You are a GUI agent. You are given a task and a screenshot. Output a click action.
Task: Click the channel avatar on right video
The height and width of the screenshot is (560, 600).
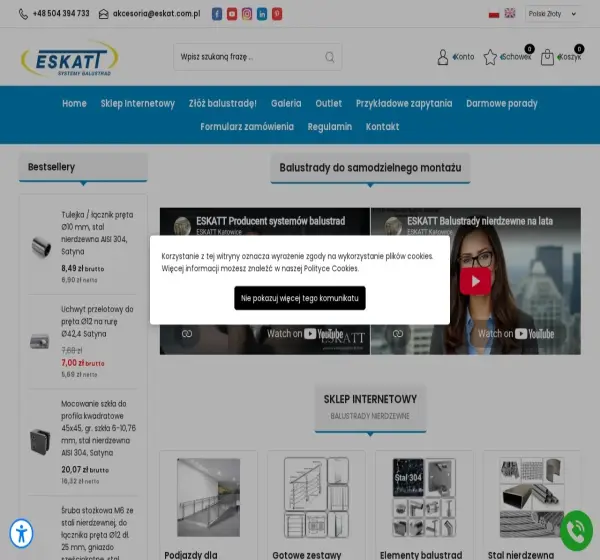(393, 225)
